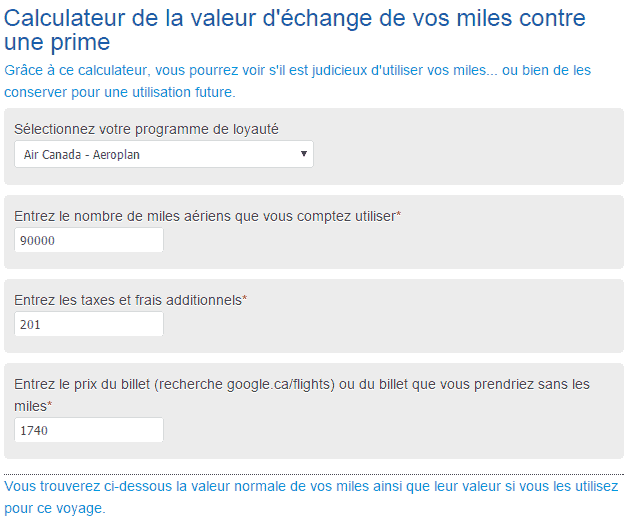Image resolution: width=630 pixels, height=518 pixels.
Task: Click 'conserver pour une utilisation future' text
Action: coord(120,93)
